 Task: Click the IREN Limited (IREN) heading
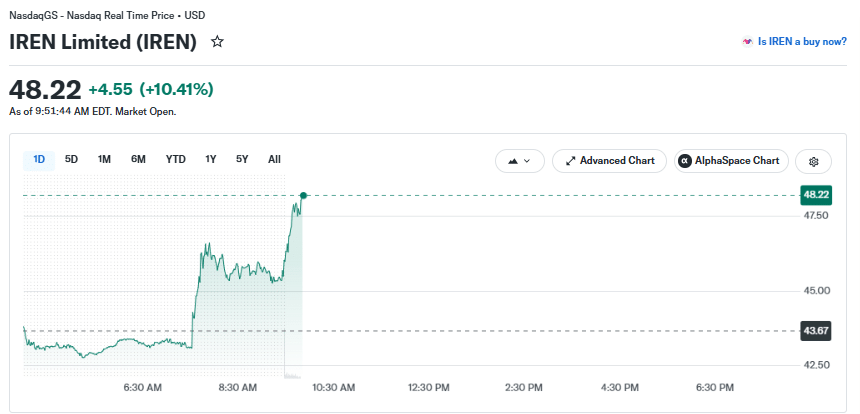click(103, 42)
